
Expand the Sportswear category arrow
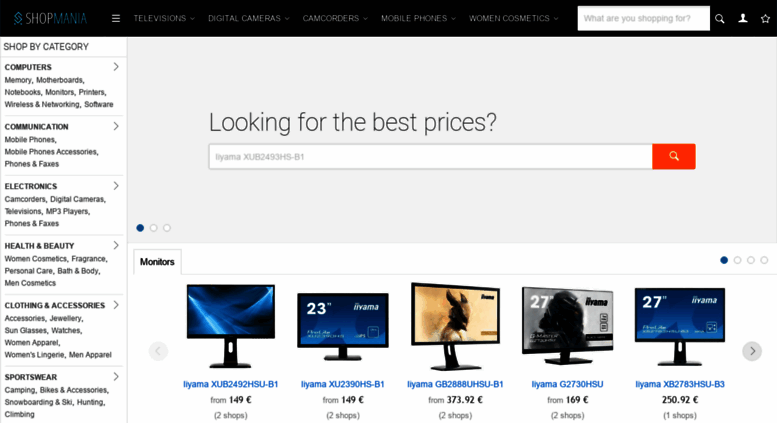[116, 376]
